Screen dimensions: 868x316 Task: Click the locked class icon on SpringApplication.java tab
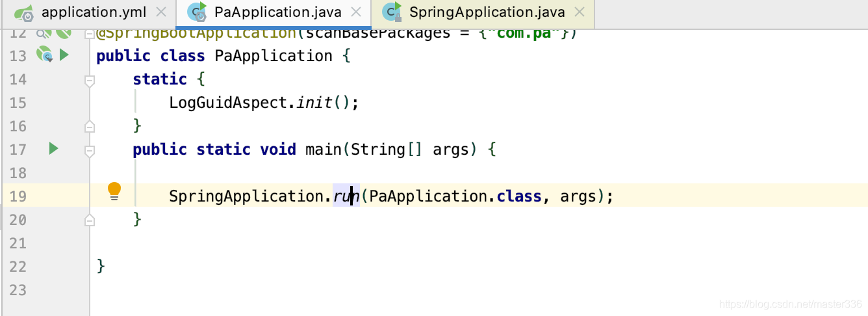(x=392, y=12)
